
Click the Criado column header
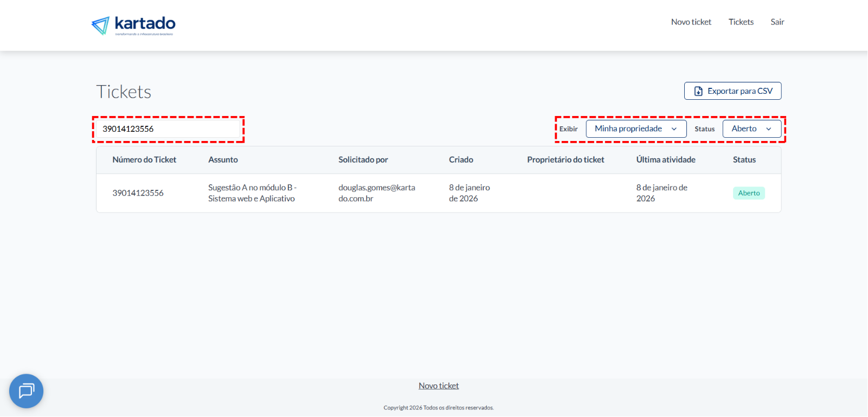461,160
